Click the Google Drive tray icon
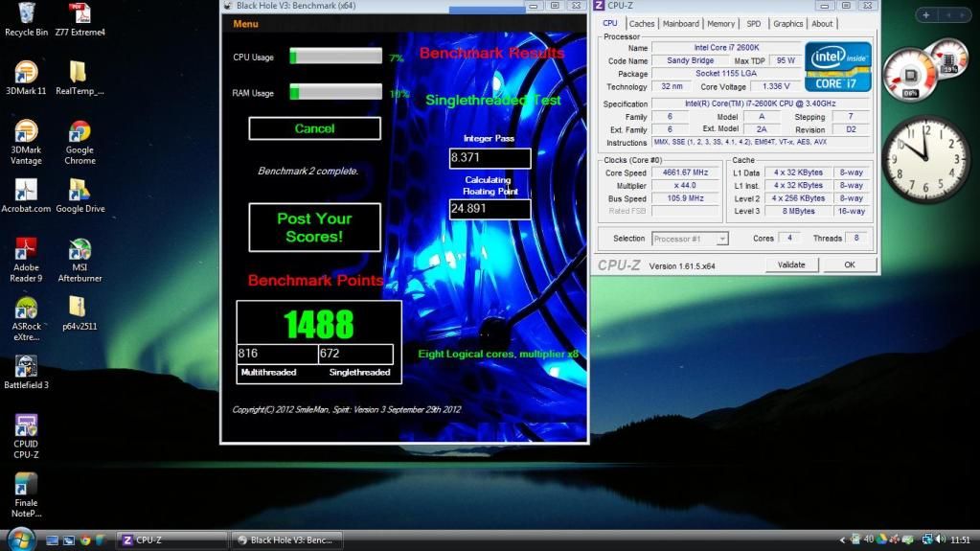The height and width of the screenshot is (551, 980). point(882,540)
